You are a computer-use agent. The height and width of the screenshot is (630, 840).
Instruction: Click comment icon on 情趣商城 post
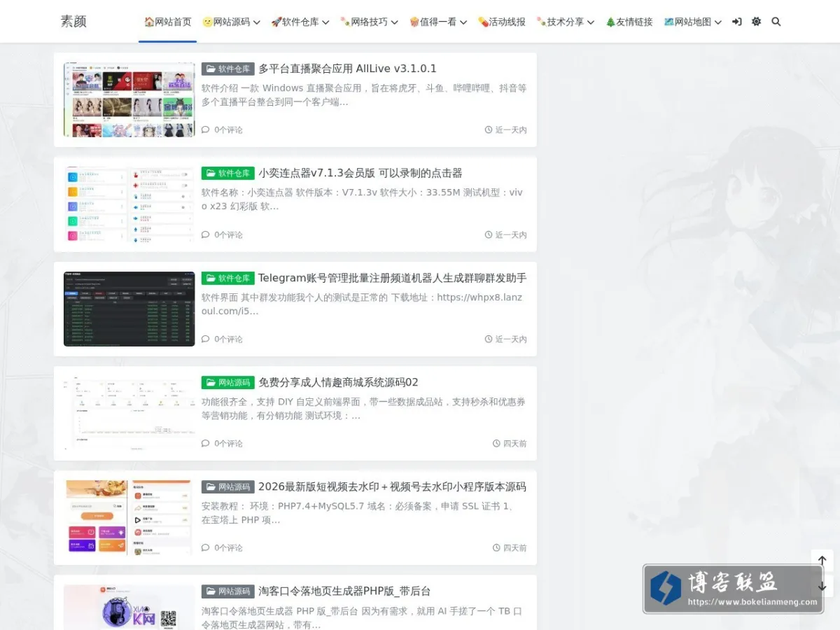[205, 443]
